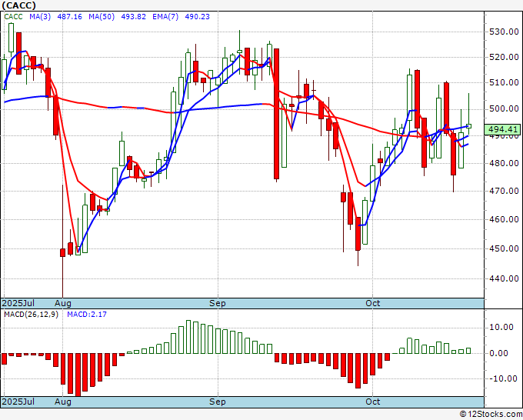This screenshot has height=420, width=523.
Task: Click the (CACC) chart title
Action: [19, 5]
